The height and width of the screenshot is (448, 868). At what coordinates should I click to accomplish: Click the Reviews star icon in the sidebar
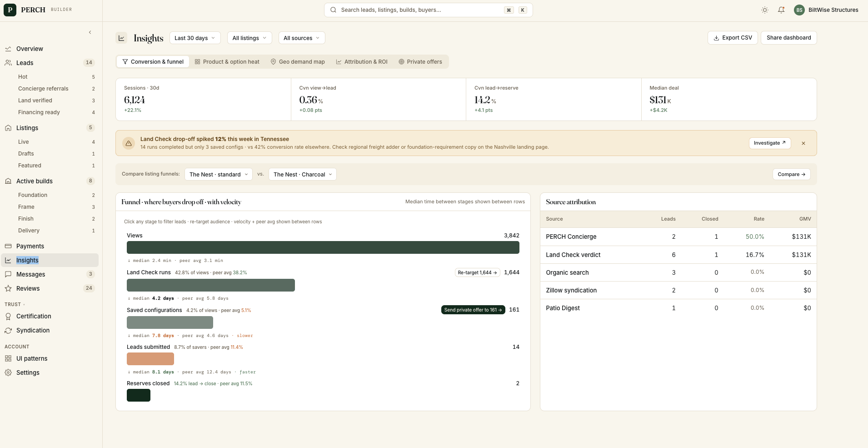click(x=8, y=288)
